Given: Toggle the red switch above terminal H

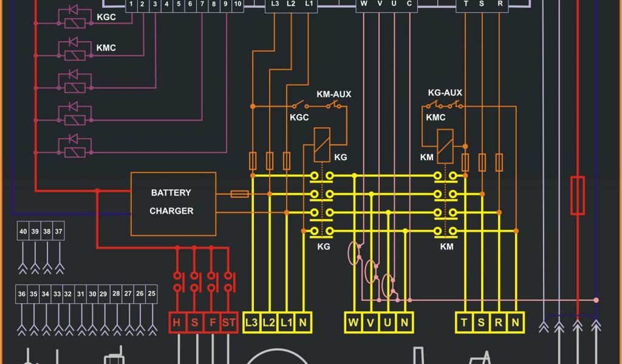Looking at the screenshot, I should [178, 281].
